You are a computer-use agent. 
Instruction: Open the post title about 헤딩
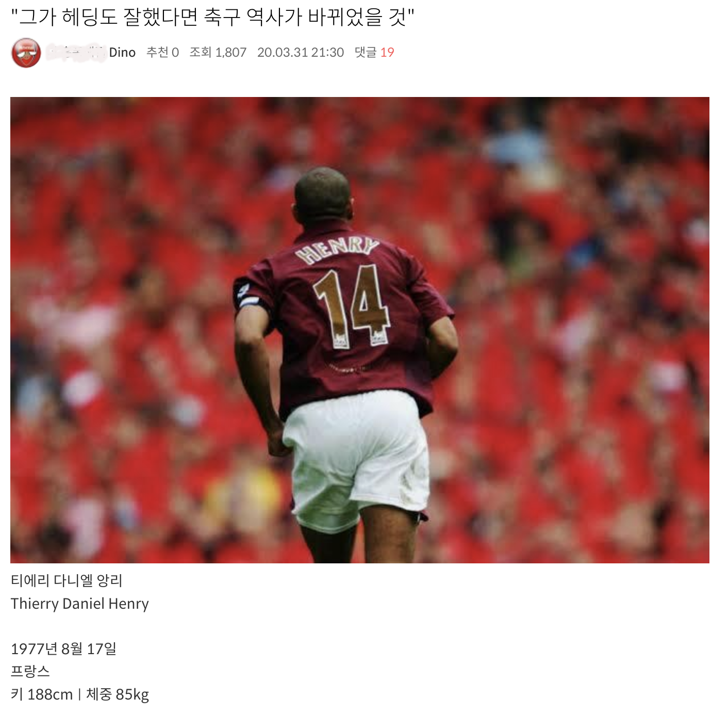(213, 17)
